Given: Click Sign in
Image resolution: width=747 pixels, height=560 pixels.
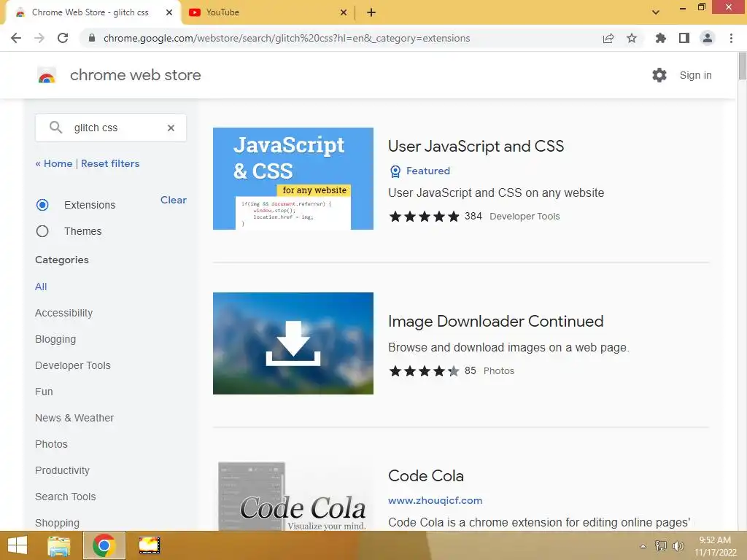Looking at the screenshot, I should point(695,75).
